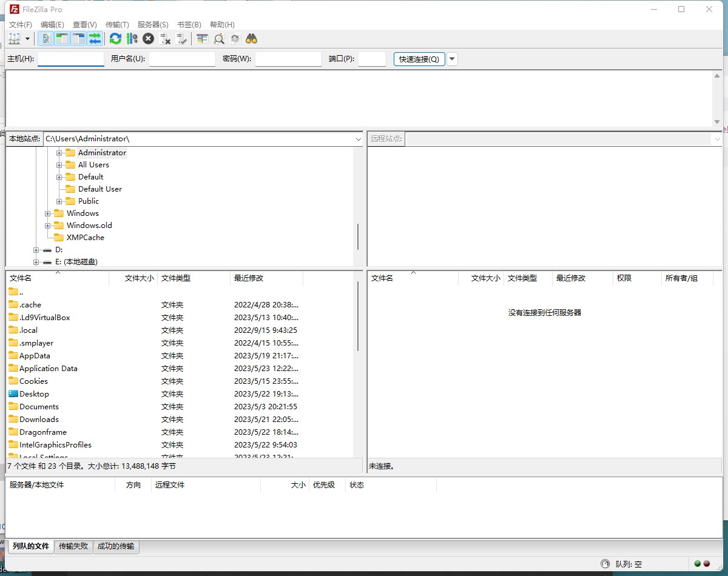Click the green refresh file lists icon
The width and height of the screenshot is (728, 576).
tap(115, 39)
